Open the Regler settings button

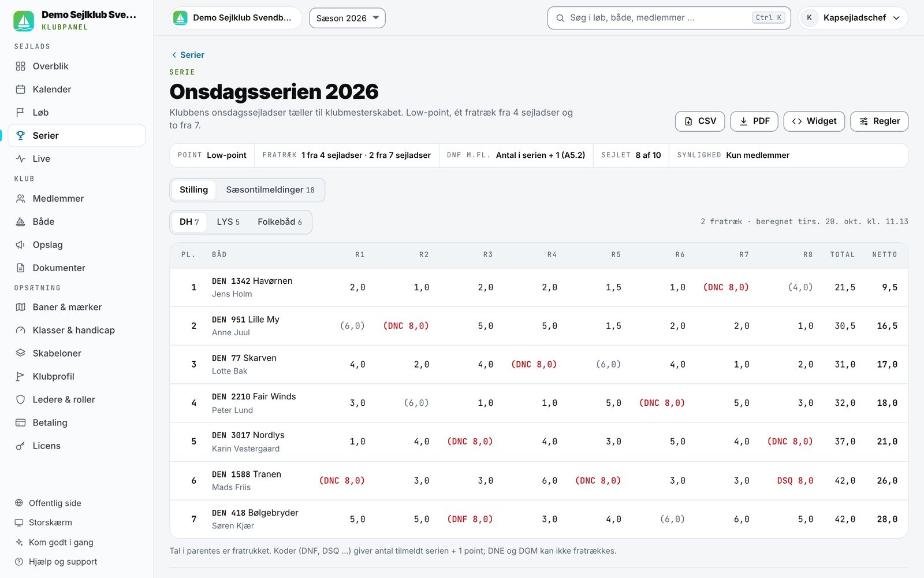(x=880, y=121)
